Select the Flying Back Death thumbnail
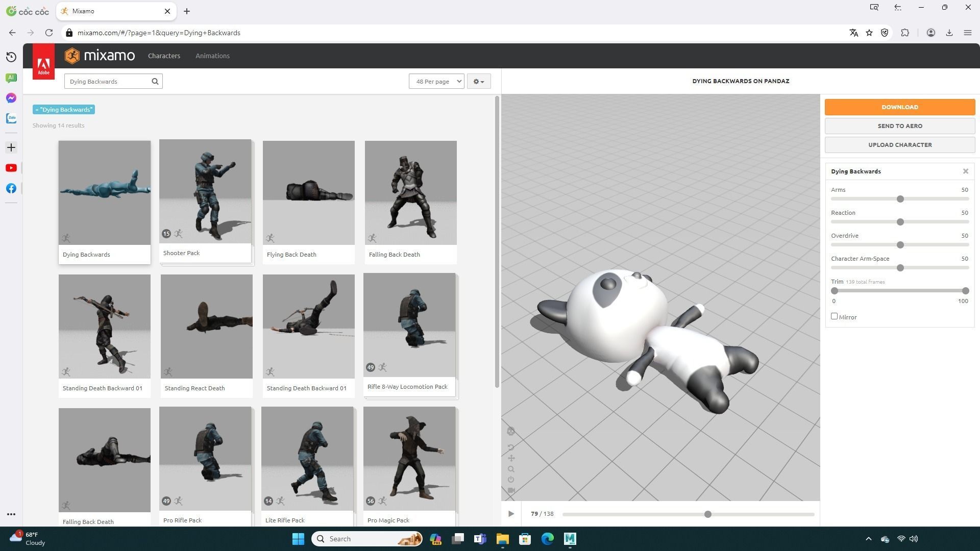The width and height of the screenshot is (980, 551). point(309,193)
